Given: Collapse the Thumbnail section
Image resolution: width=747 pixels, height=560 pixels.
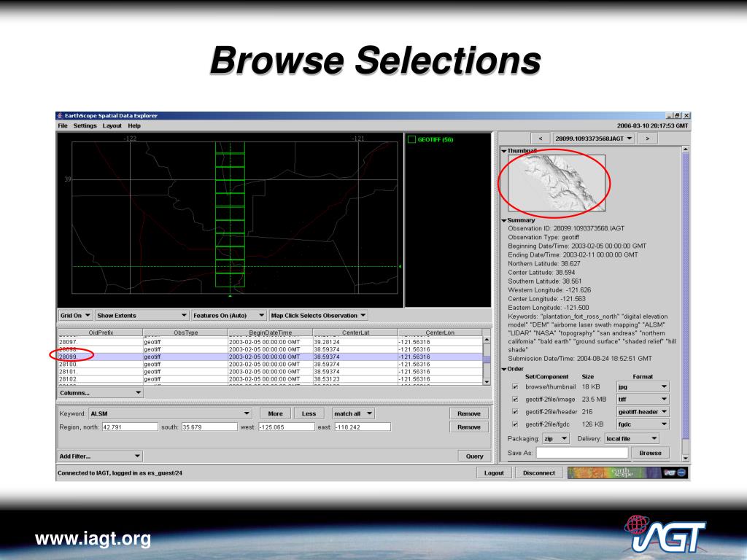Looking at the screenshot, I should (x=504, y=151).
